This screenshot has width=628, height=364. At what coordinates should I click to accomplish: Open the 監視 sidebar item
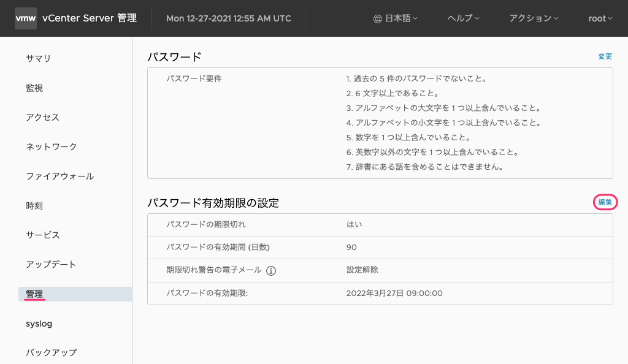(x=34, y=88)
